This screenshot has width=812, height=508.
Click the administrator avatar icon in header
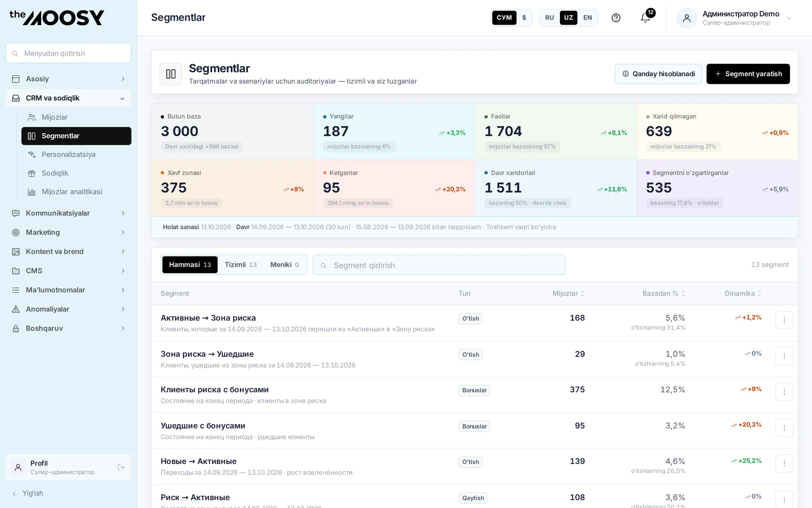click(x=686, y=18)
